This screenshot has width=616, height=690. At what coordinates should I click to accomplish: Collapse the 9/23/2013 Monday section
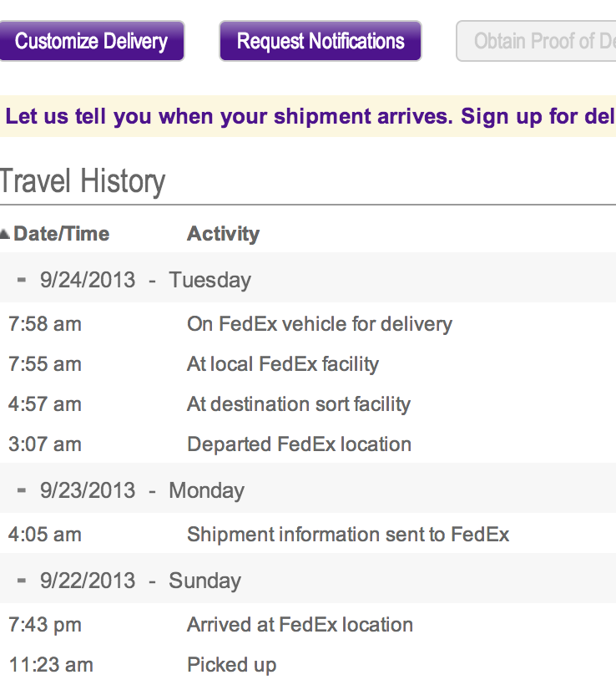22,490
